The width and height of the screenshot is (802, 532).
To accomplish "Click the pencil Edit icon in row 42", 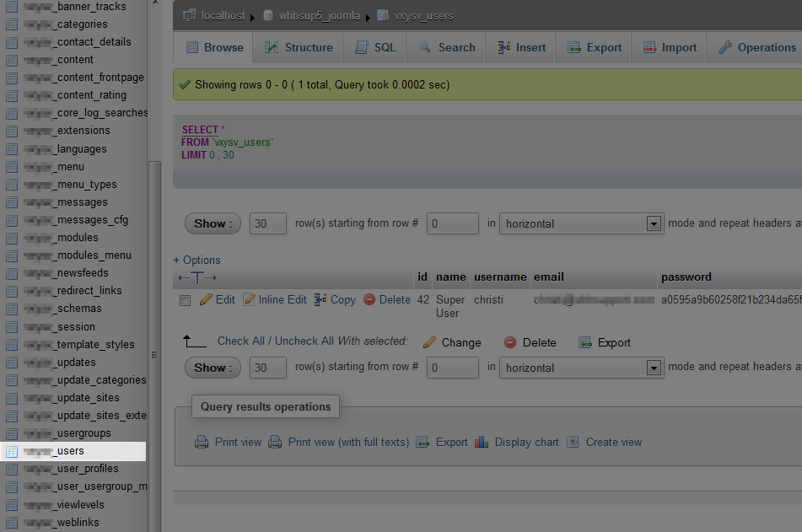I will pos(206,299).
